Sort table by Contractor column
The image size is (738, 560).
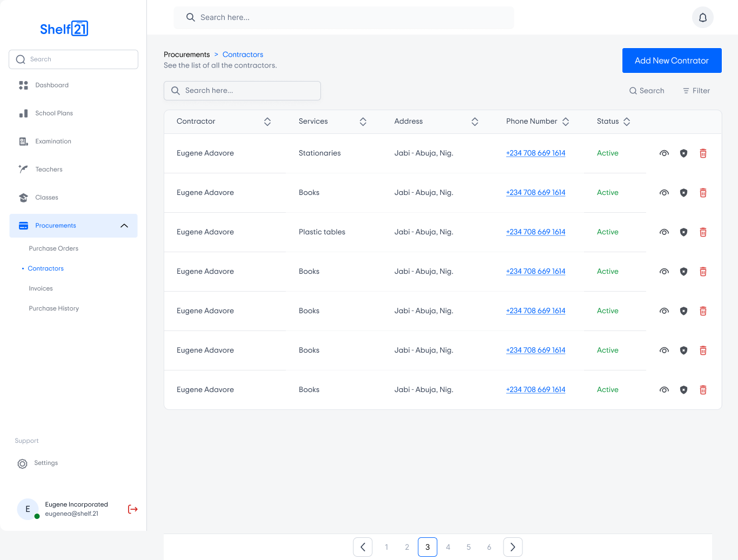267,122
